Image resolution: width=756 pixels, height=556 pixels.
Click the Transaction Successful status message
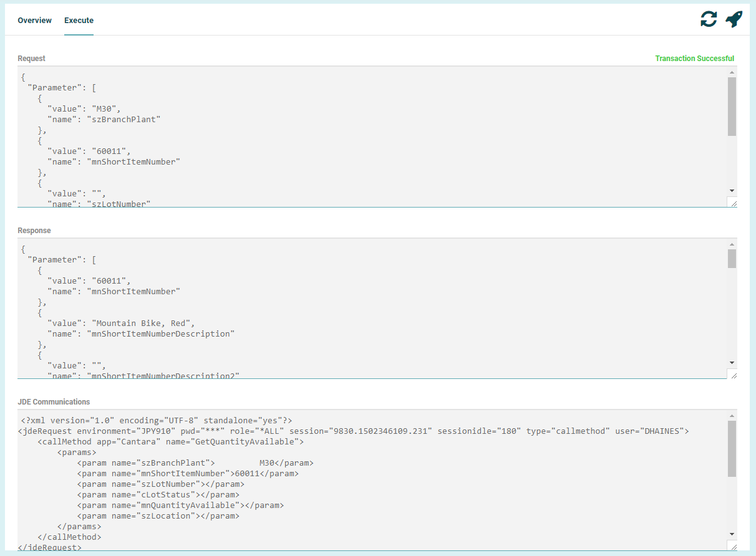pyautogui.click(x=694, y=59)
